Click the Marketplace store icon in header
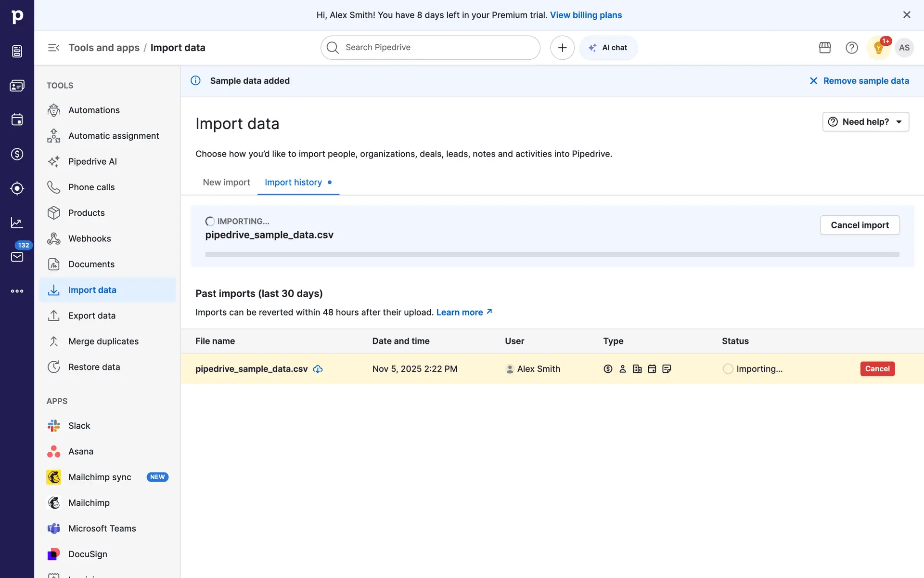Viewport: 924px width, 578px height. [x=825, y=48]
